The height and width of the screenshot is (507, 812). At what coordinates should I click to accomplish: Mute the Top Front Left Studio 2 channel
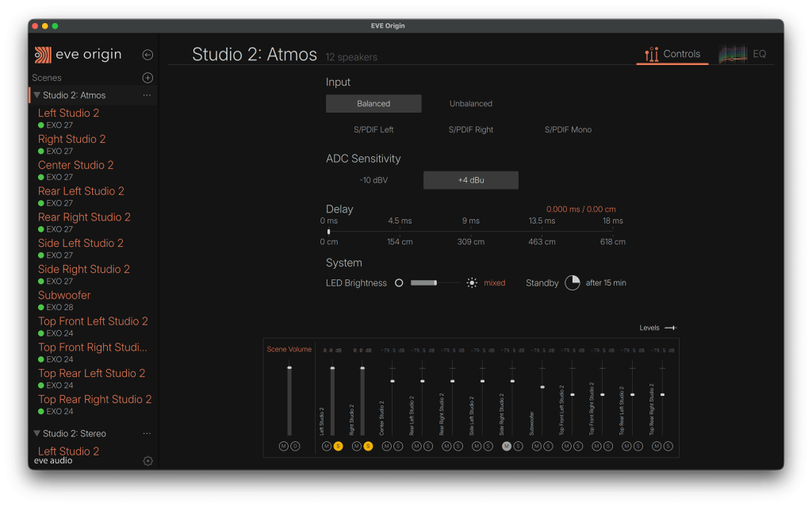(x=566, y=447)
